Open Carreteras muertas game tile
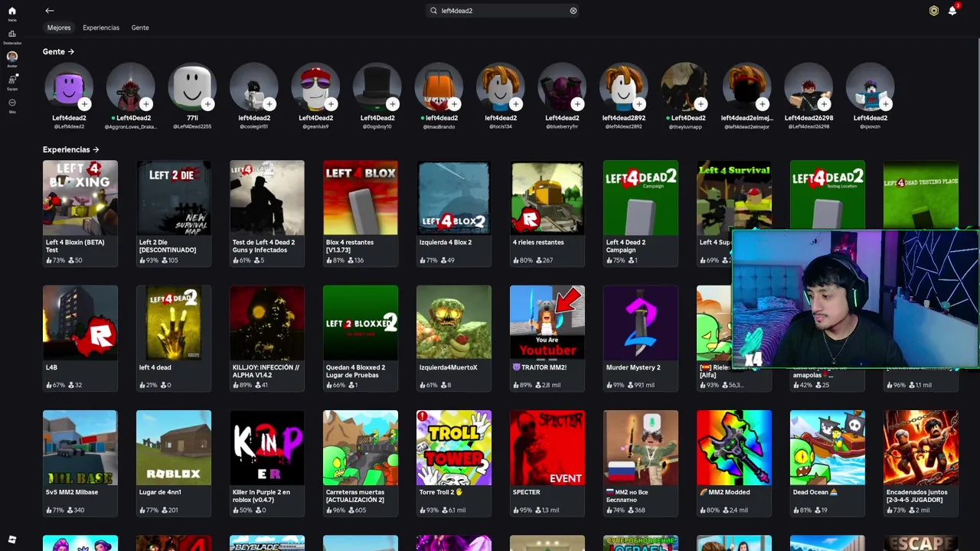980x551 pixels. [361, 462]
